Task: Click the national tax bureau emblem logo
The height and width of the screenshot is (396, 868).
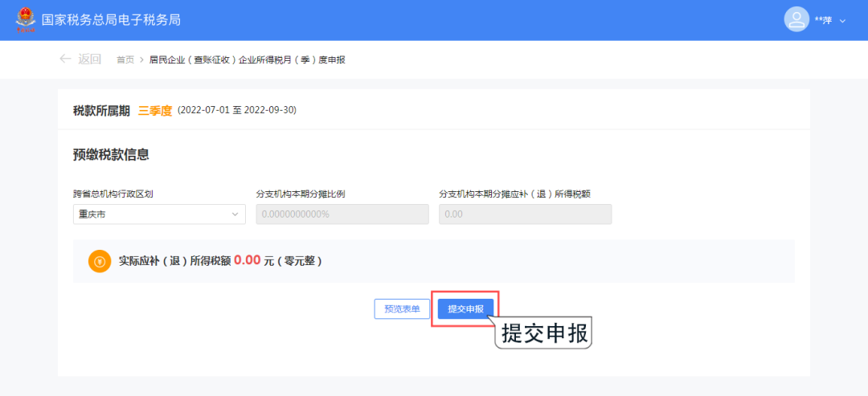Action: tap(27, 20)
